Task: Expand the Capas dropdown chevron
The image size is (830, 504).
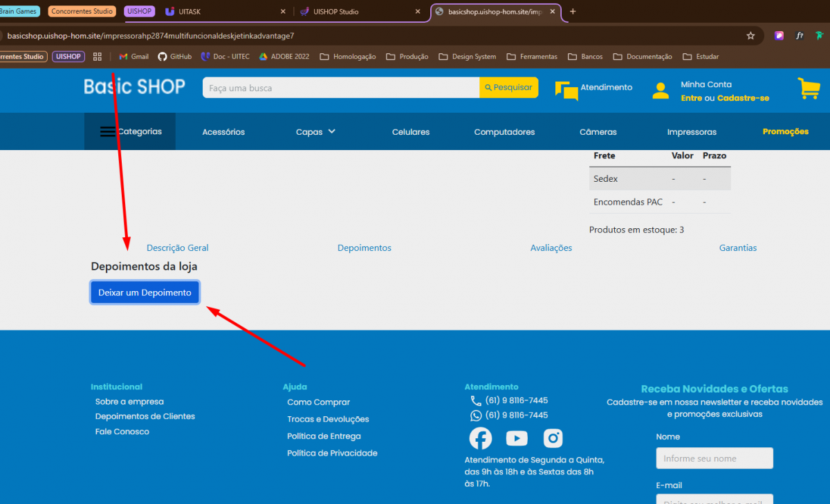Action: click(x=332, y=131)
